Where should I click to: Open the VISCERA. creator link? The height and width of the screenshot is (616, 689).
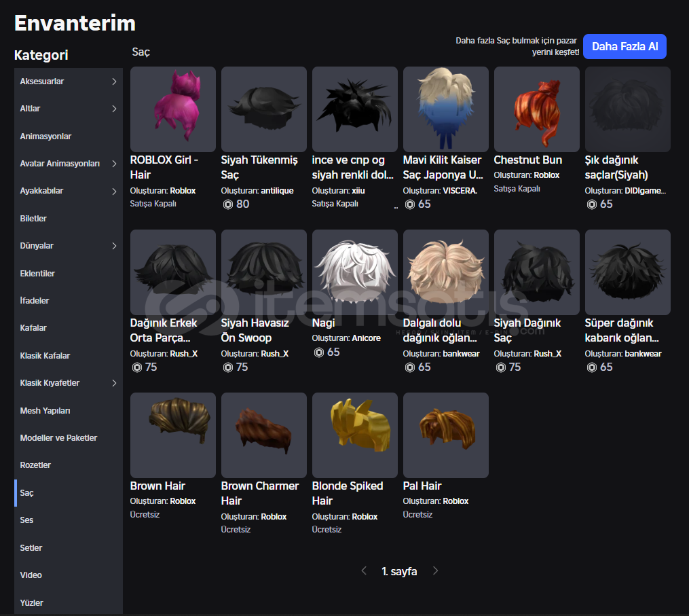click(x=460, y=191)
